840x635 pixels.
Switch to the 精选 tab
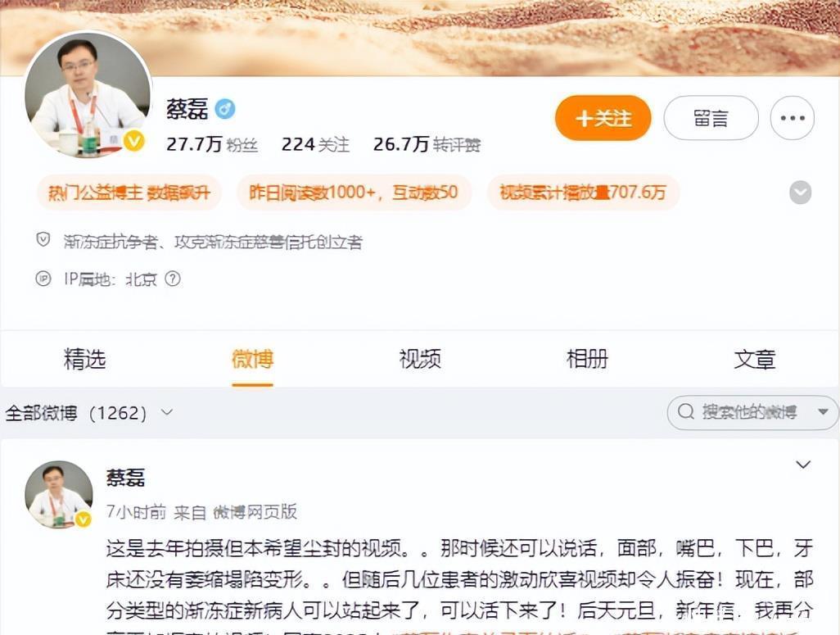click(x=84, y=359)
